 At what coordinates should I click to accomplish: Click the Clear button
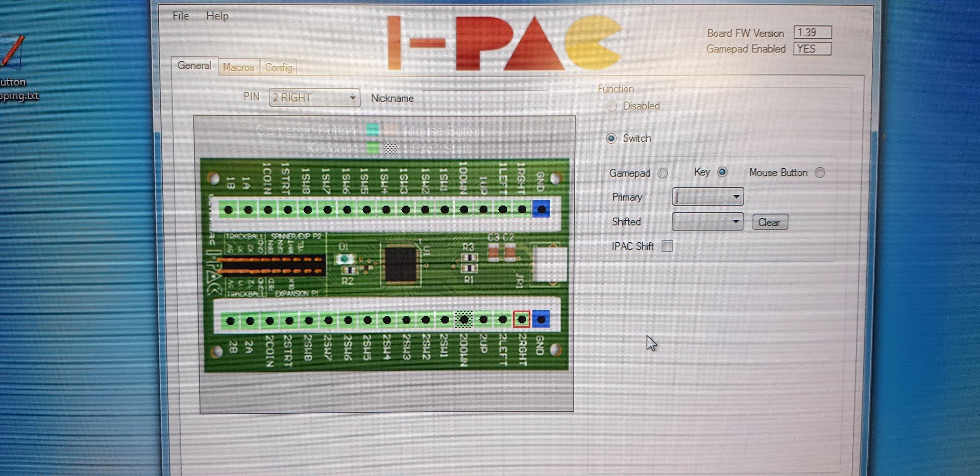[x=770, y=222]
